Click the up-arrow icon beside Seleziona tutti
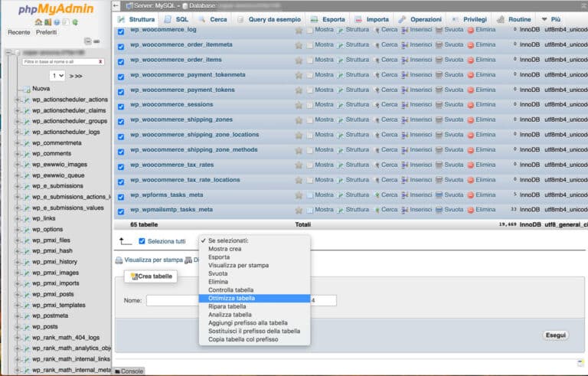Image resolution: width=588 pixels, height=376 pixels. (x=126, y=241)
